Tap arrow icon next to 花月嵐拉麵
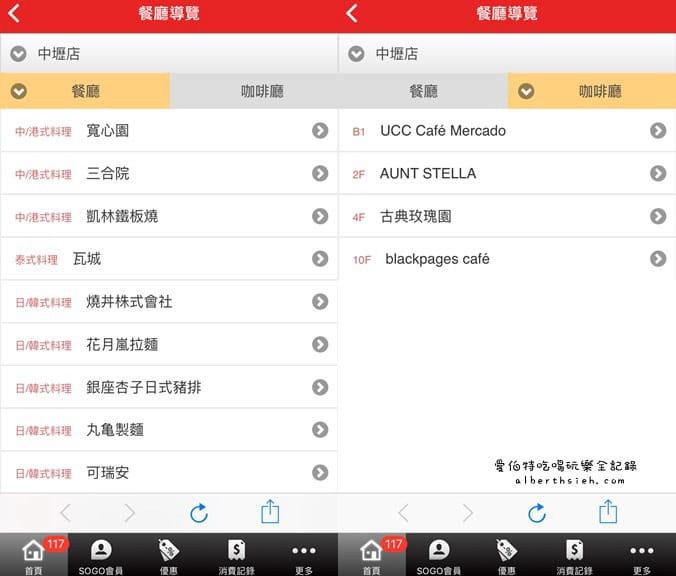The height and width of the screenshot is (576, 676). (x=320, y=344)
